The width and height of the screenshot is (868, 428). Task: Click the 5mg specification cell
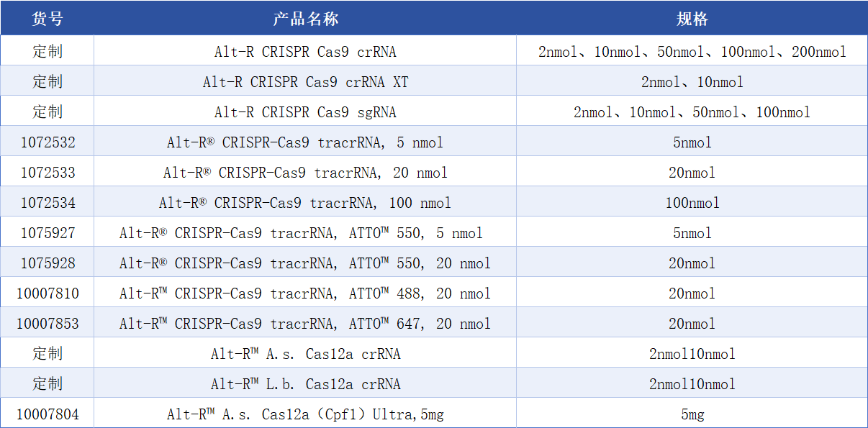coord(692,414)
